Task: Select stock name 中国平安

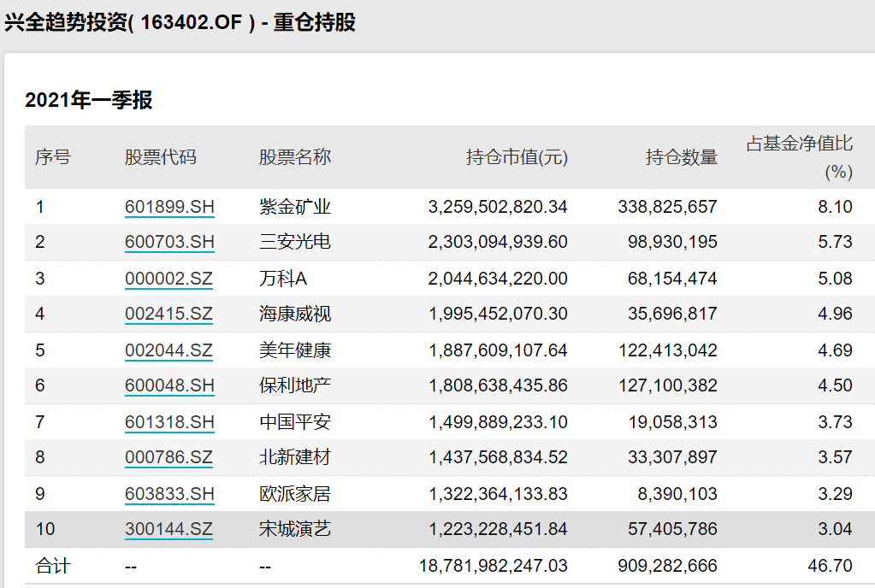Action: pyautogui.click(x=294, y=422)
